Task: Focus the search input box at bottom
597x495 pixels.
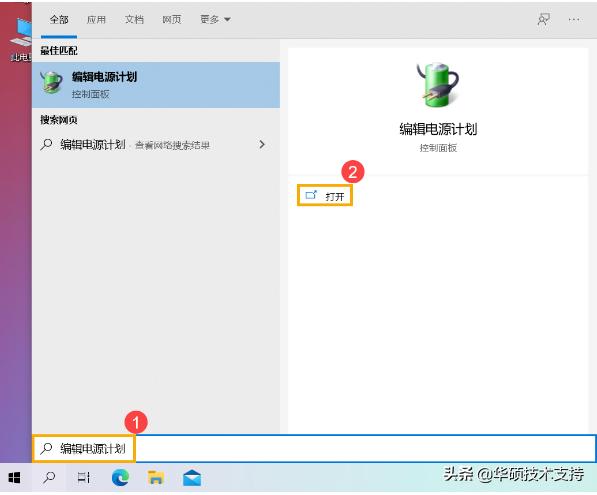Action: [x=314, y=449]
